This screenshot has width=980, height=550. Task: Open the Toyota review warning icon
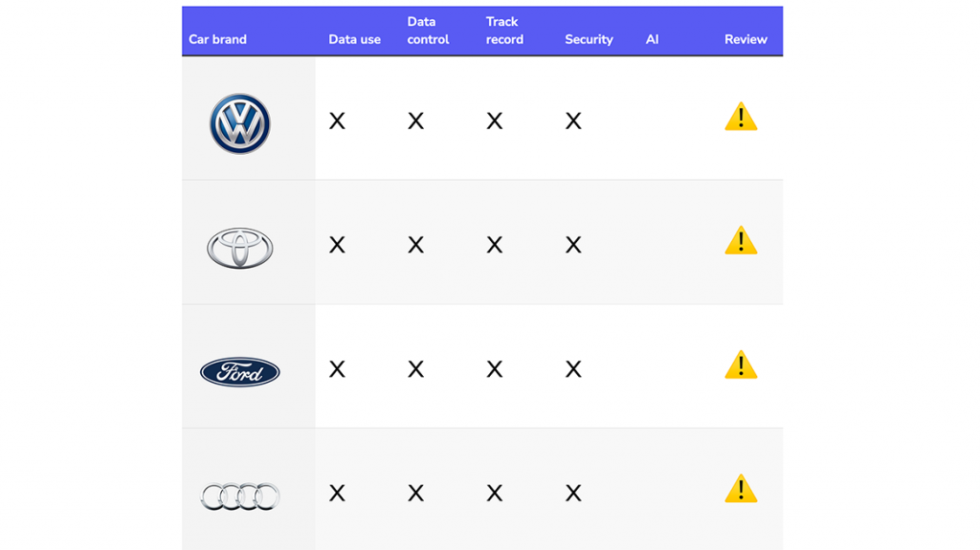[x=741, y=241]
